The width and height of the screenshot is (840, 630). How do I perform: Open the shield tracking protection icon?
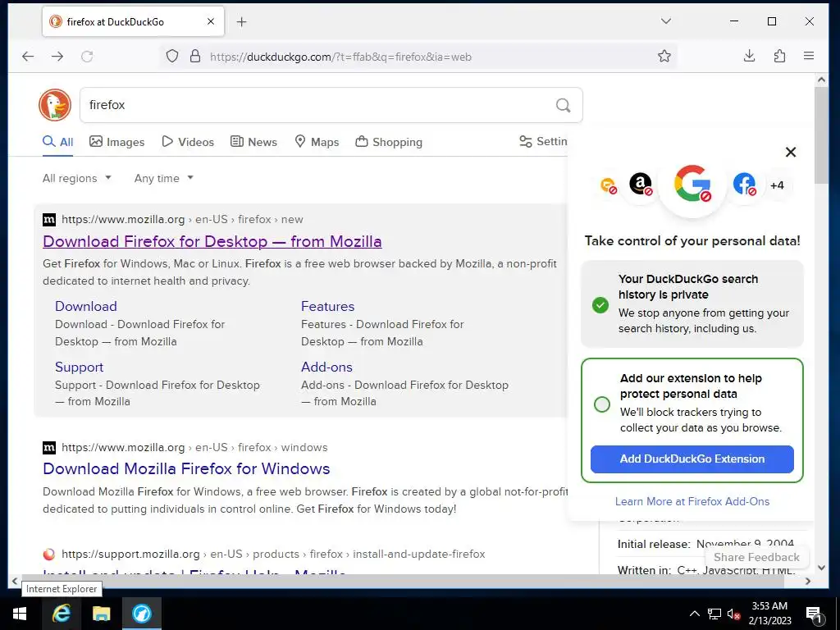[x=172, y=57]
